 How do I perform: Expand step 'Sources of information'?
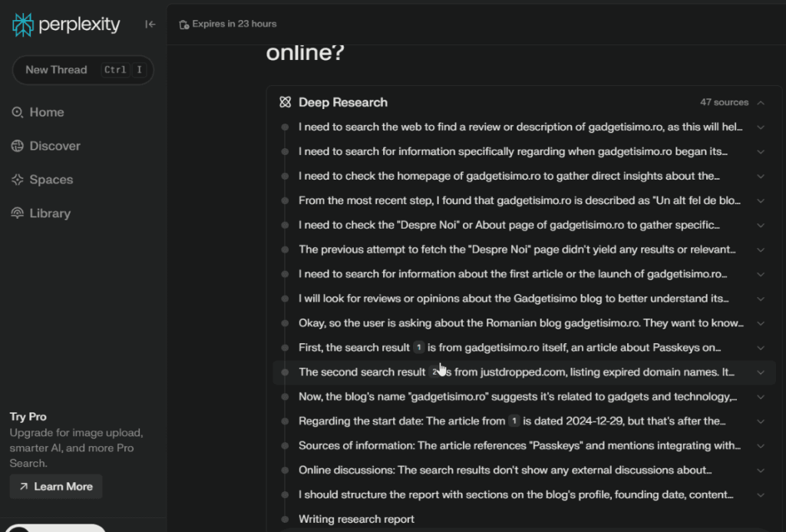(x=761, y=446)
